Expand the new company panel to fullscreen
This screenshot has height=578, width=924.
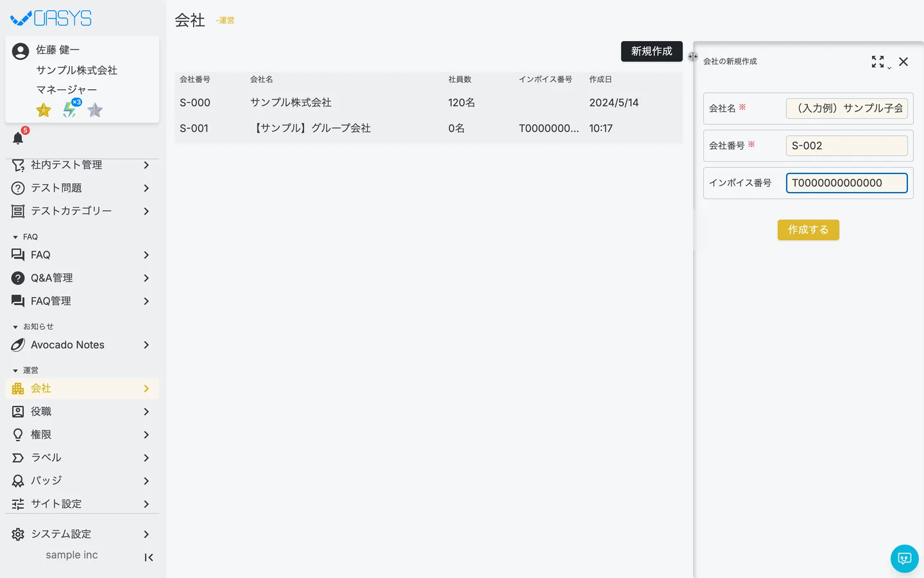click(878, 62)
